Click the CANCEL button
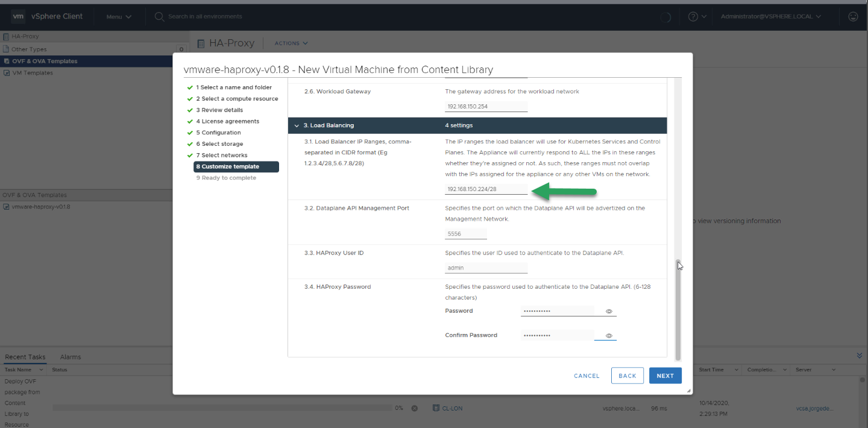868x428 pixels. point(587,376)
